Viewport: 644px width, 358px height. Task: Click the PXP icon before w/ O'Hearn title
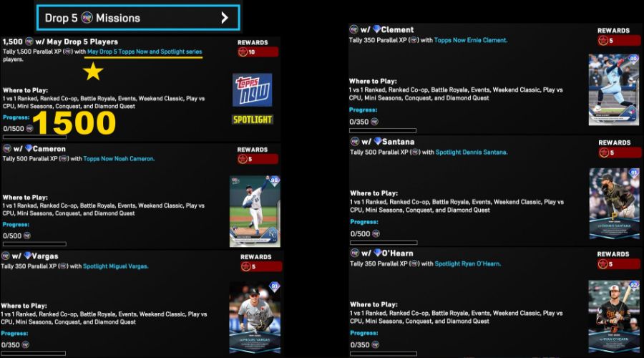pyautogui.click(x=355, y=253)
